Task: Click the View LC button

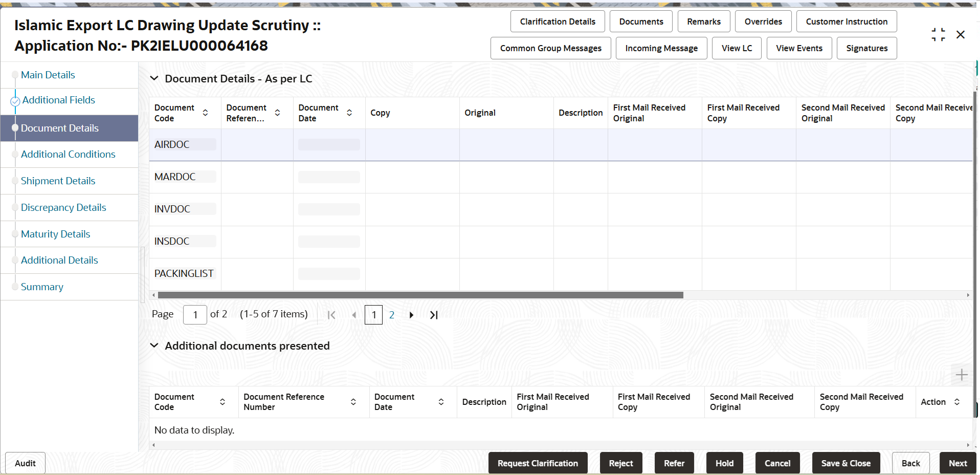Action: click(x=737, y=48)
